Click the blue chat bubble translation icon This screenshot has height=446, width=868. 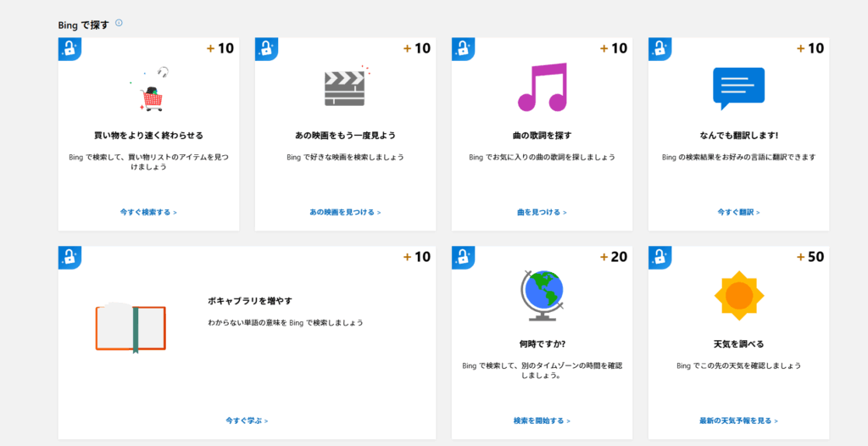click(738, 88)
